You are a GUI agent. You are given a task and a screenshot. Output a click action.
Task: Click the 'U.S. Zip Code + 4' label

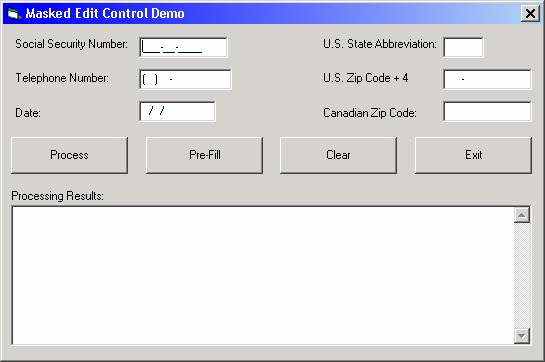[x=366, y=78]
